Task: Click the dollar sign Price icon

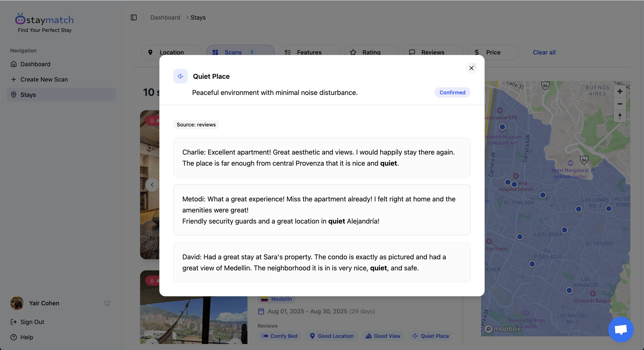Action: click(x=477, y=52)
